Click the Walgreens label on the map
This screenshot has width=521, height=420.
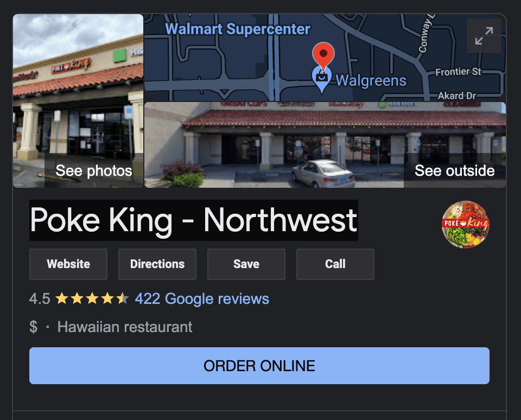pos(371,81)
